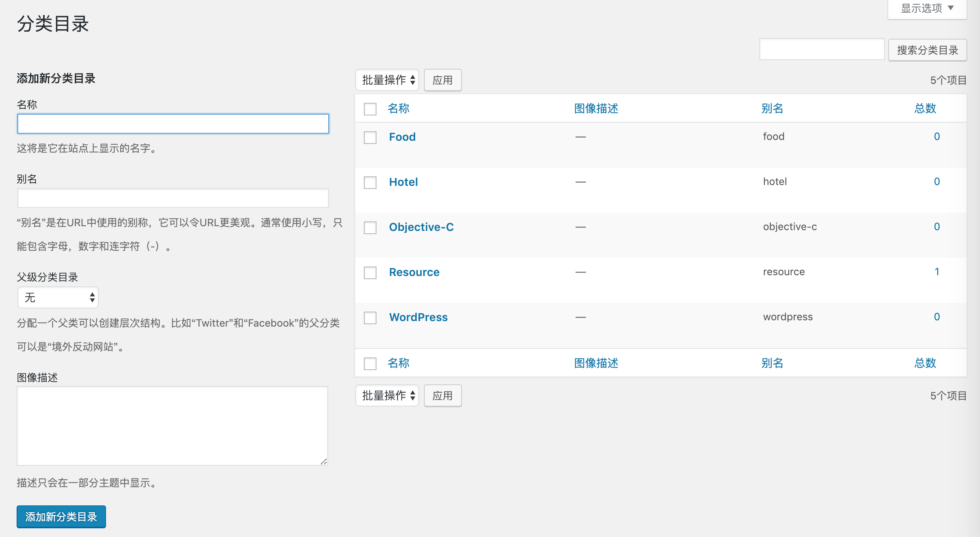Open the Resource category link
This screenshot has height=537, width=980.
414,272
